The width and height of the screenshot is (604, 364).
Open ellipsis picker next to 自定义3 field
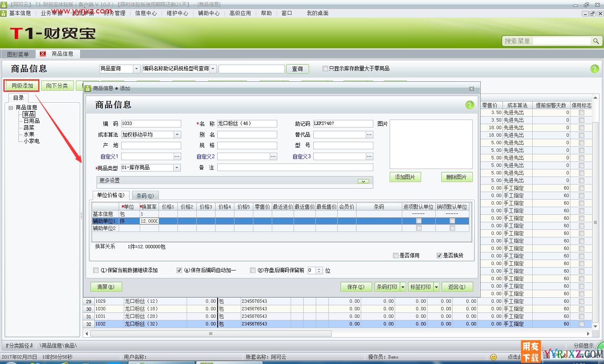click(369, 156)
